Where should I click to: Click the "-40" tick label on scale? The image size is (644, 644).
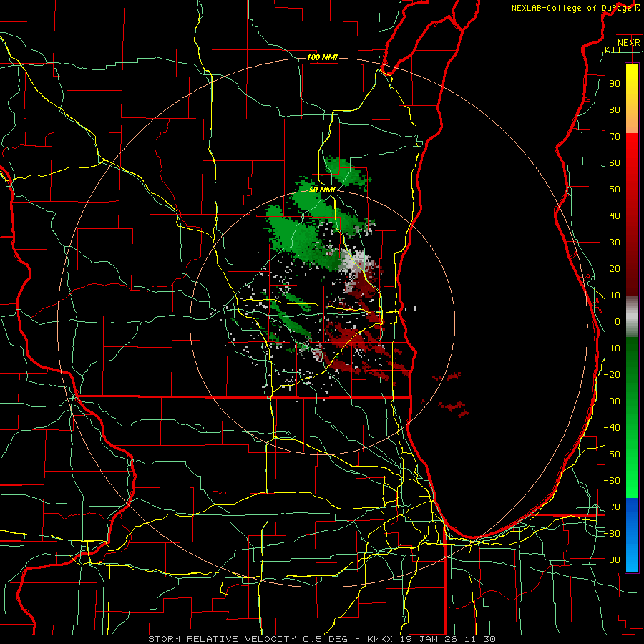(x=612, y=428)
